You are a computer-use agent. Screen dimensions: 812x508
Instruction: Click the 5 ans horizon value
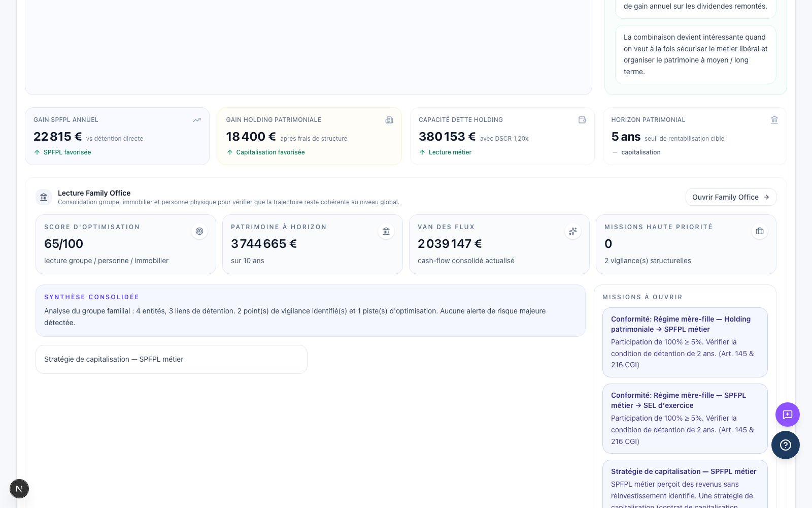626,137
